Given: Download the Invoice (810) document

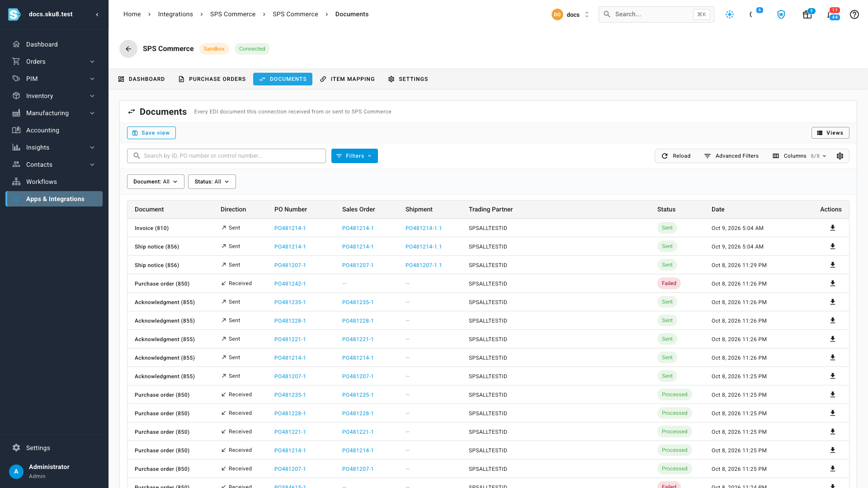Looking at the screenshot, I should pyautogui.click(x=832, y=228).
